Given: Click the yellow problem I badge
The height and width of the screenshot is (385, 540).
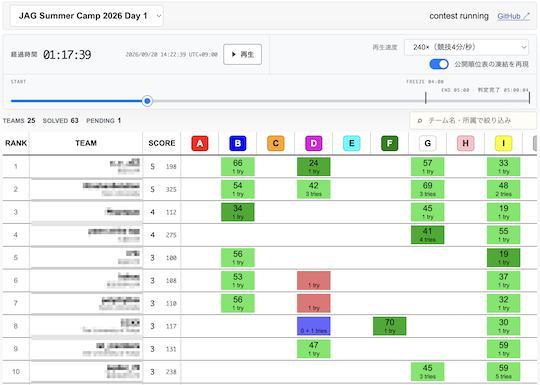Looking at the screenshot, I should point(503,143).
